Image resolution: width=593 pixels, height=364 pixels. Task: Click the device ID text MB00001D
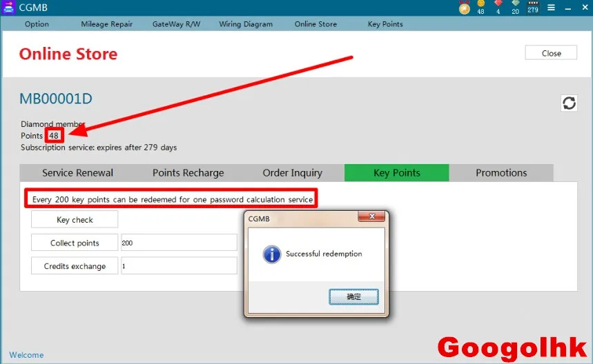point(56,99)
